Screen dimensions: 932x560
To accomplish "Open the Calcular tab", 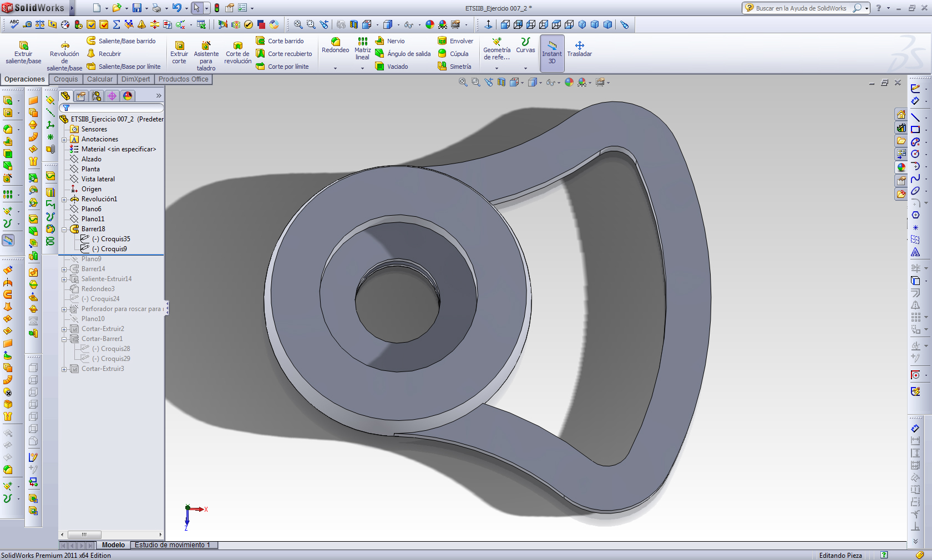I will click(100, 79).
